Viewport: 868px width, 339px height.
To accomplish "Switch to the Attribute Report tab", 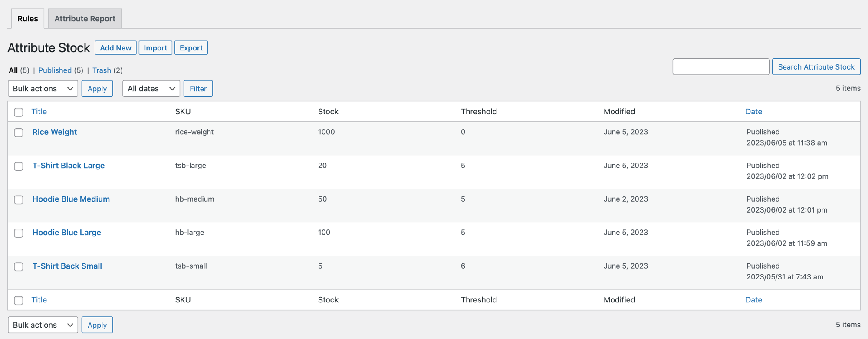I will pyautogui.click(x=85, y=19).
